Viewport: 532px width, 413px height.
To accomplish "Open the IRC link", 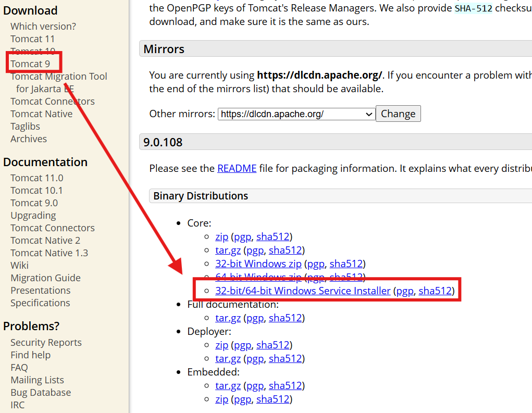I will pyautogui.click(x=18, y=405).
